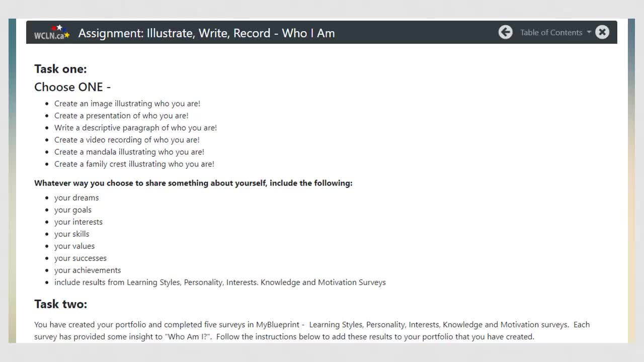This screenshot has width=644, height=362.
Task: Click the WCLN.ca logo icon
Action: (52, 33)
